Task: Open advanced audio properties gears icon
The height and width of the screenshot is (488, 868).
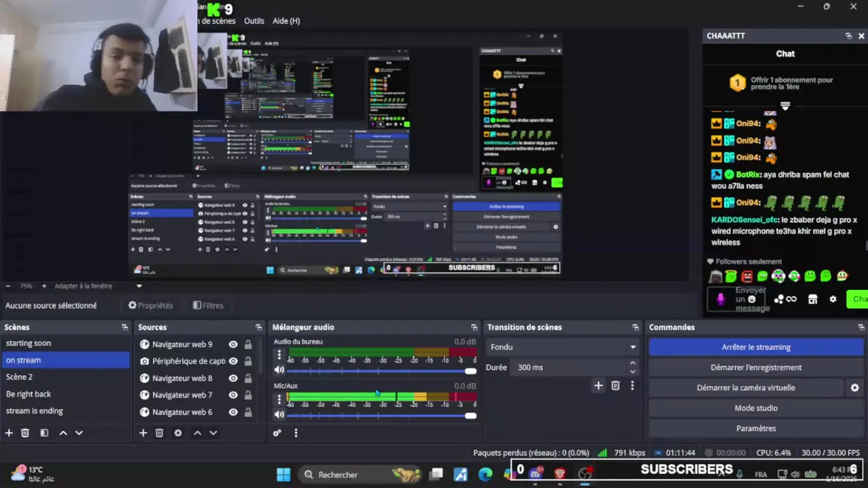Action: pyautogui.click(x=277, y=432)
